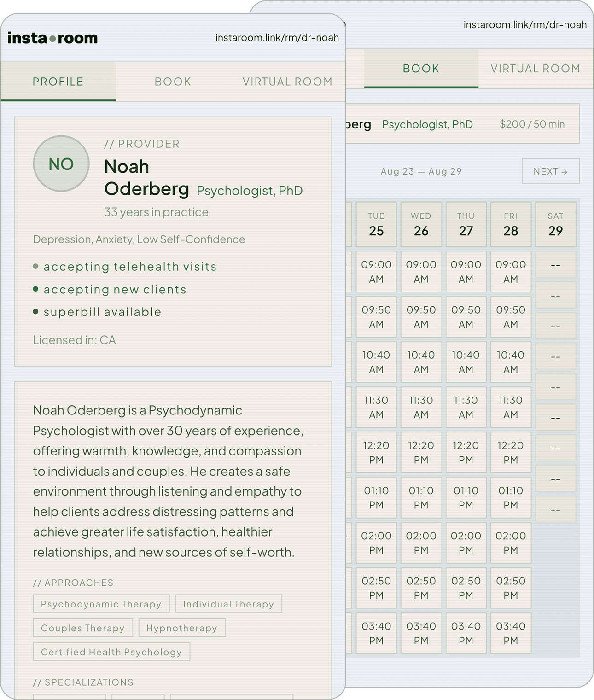Click the 'accepting new clients' text
The height and width of the screenshot is (700, 594).
(115, 289)
